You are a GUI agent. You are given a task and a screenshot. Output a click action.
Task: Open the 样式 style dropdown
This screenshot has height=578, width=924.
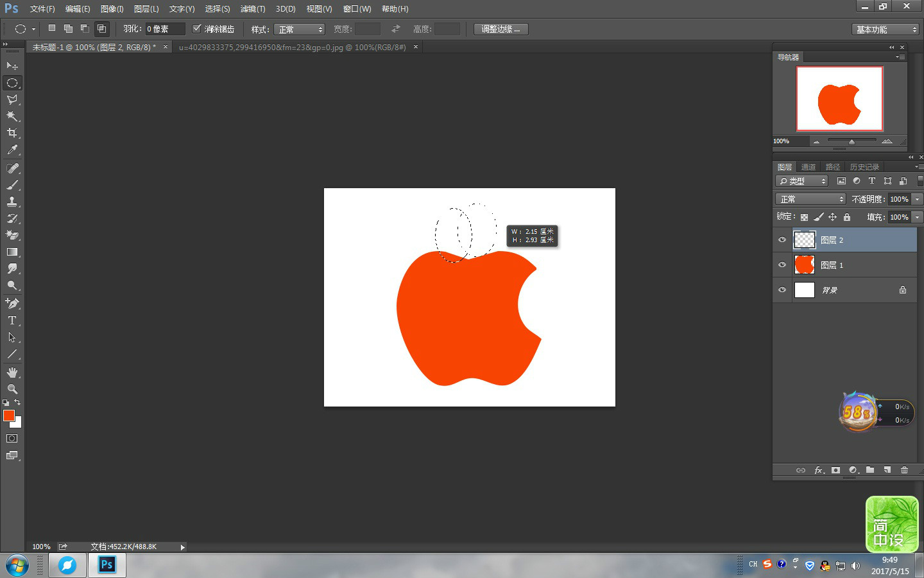[x=300, y=30]
